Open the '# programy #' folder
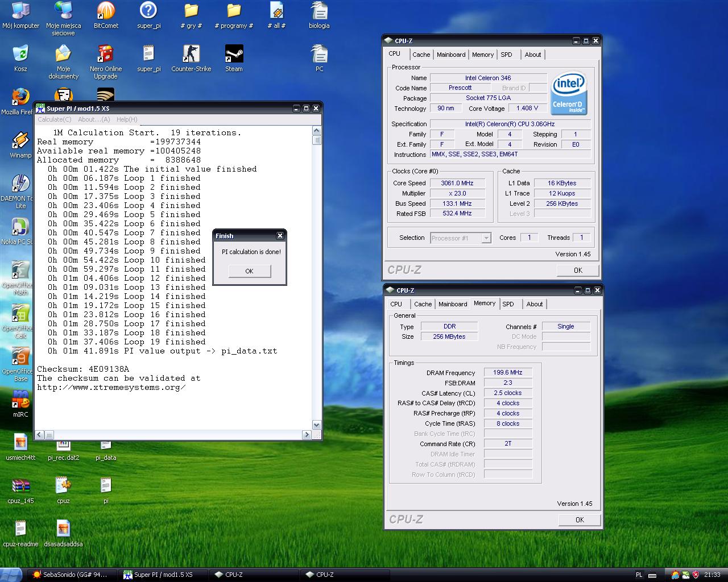The image size is (728, 582). pyautogui.click(x=234, y=15)
